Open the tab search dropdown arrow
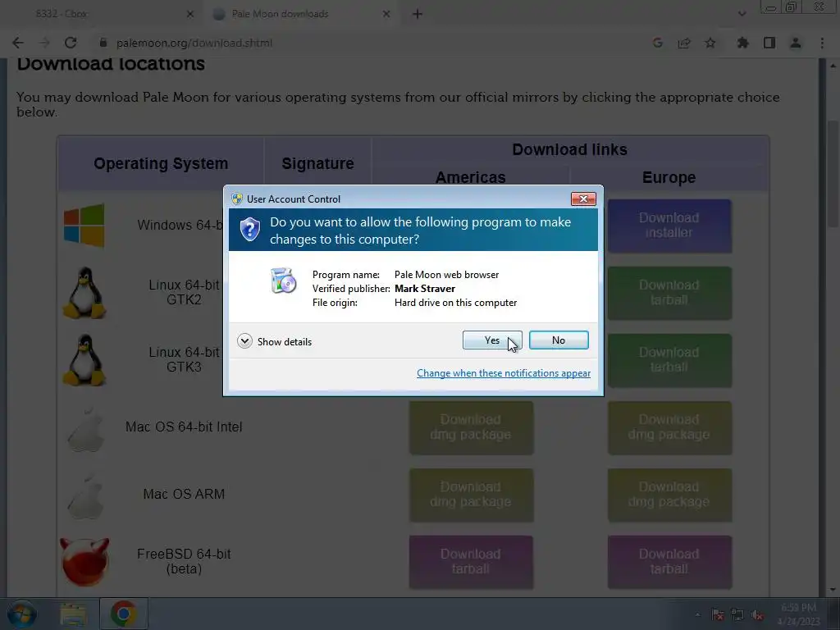The width and height of the screenshot is (840, 630). [x=742, y=14]
